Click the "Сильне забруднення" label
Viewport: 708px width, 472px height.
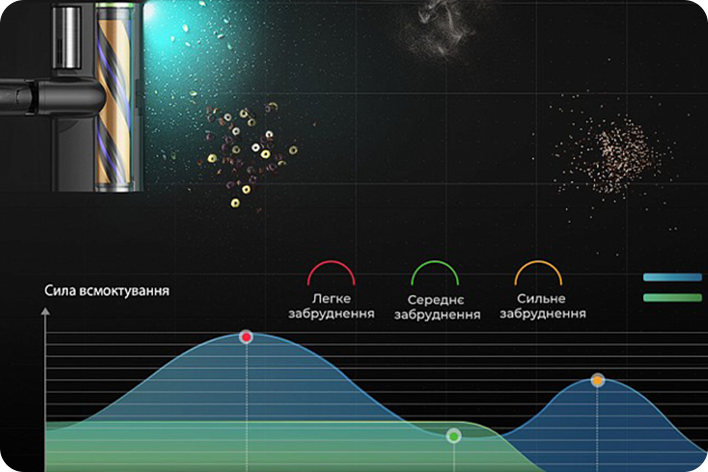tap(543, 306)
